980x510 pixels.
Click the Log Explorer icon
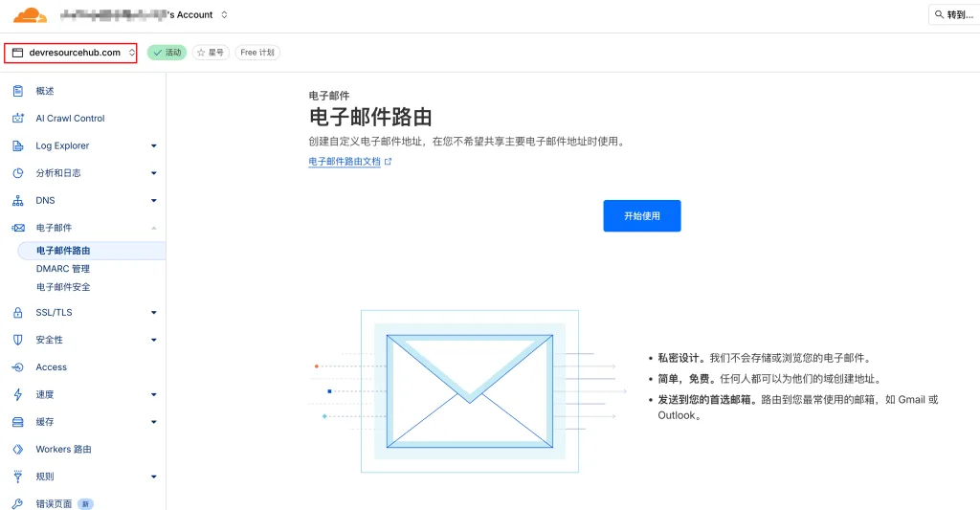tap(18, 145)
